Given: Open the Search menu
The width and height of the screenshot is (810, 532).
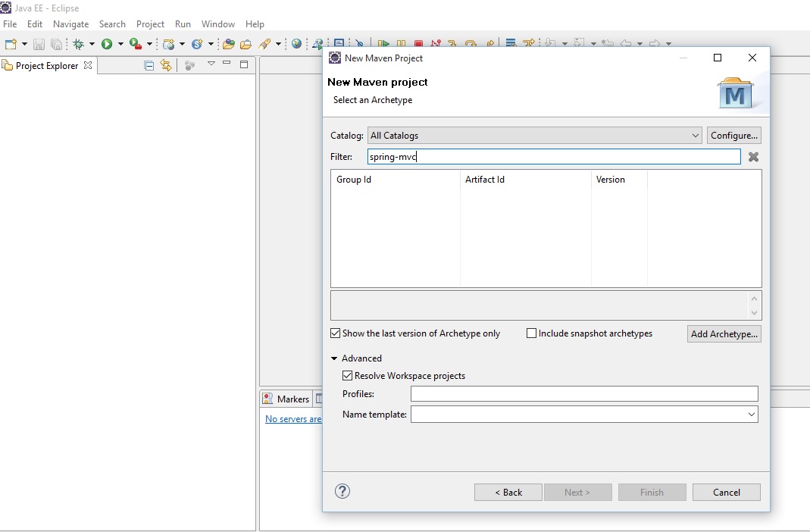Looking at the screenshot, I should click(112, 24).
